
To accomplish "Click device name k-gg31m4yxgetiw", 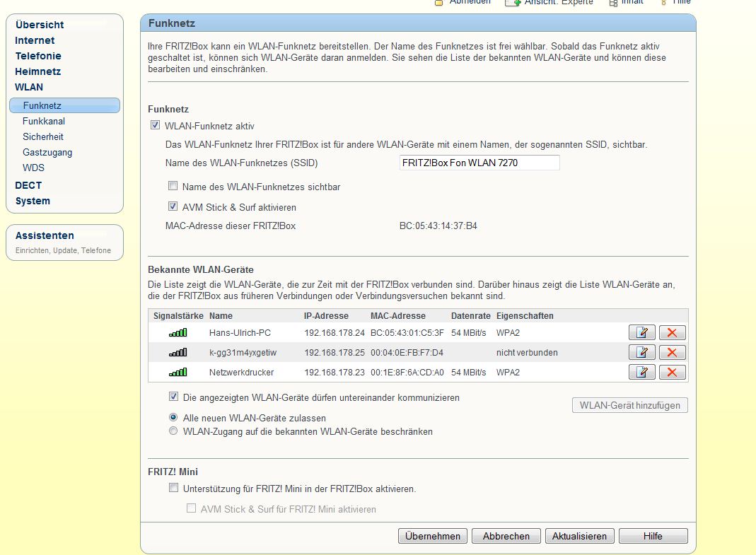I will click(x=243, y=353).
